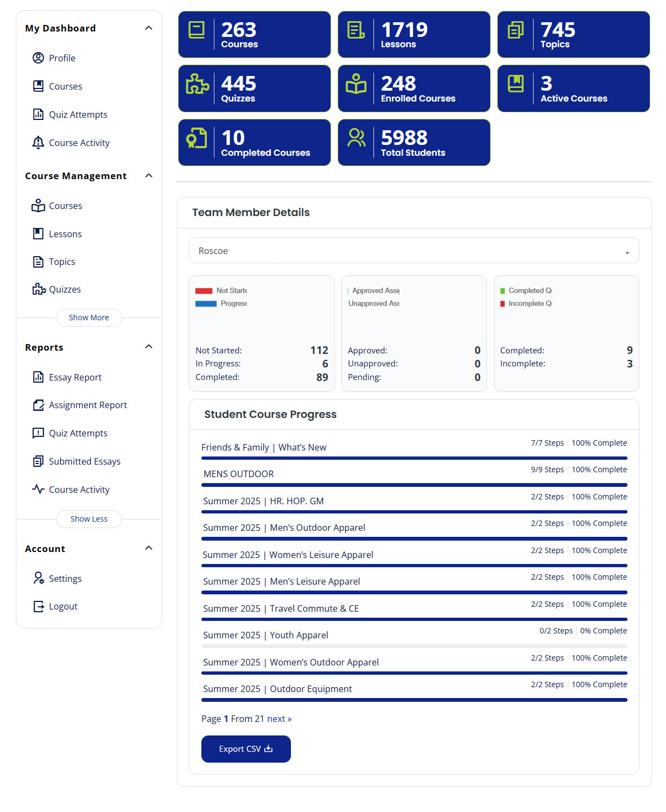Go to the next page link
This screenshot has width=666, height=812.
[x=279, y=719]
